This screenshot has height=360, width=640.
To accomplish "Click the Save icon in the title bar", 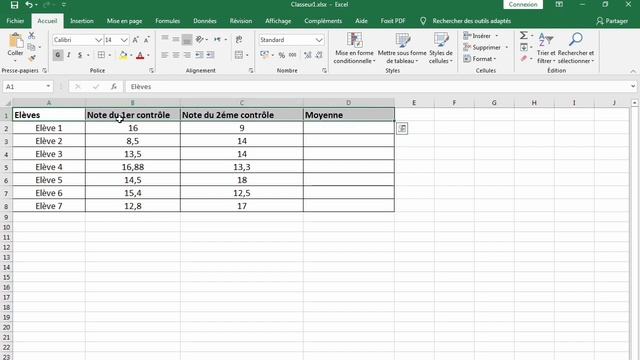I will (14, 5).
